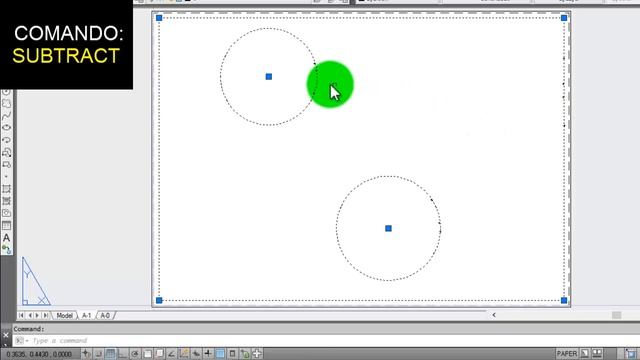
Task: Go to next layout tab arrow
Action: pyautogui.click(x=37, y=316)
